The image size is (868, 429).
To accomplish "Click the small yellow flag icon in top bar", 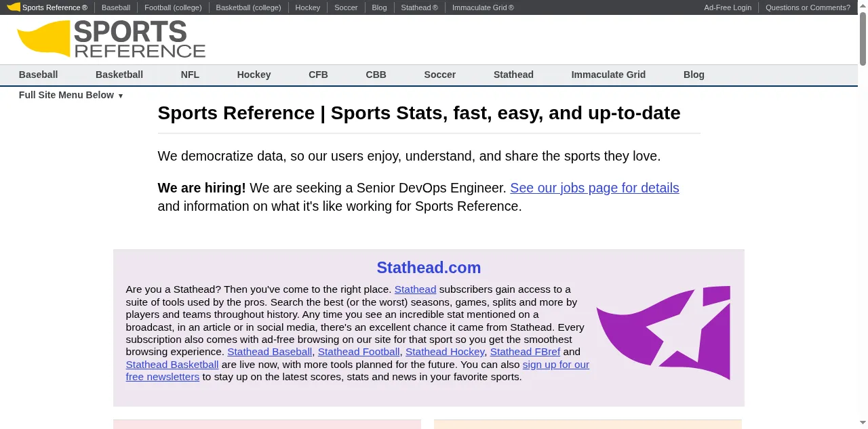I will [x=14, y=7].
